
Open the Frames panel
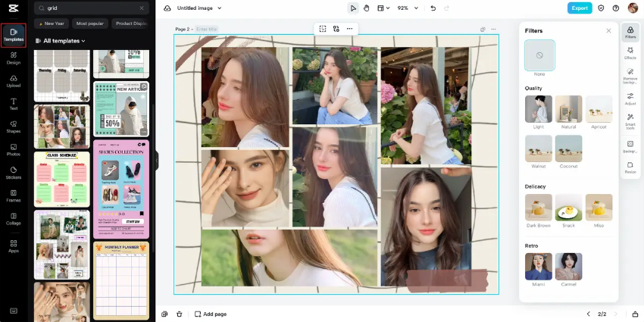click(14, 194)
